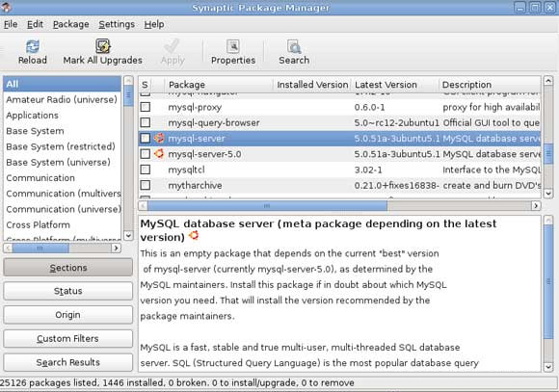559x392 pixels.
Task: Mark the mysql-server package checkbox
Action: click(x=146, y=139)
